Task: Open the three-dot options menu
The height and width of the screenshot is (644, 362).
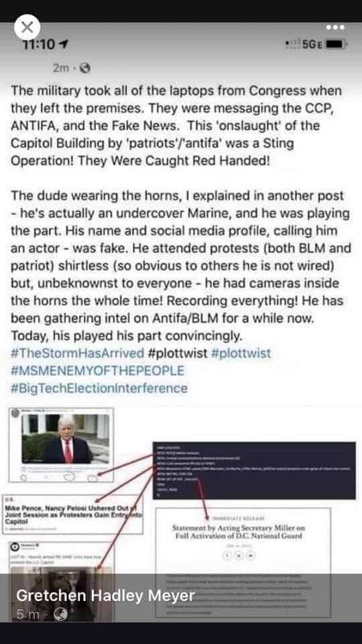Action: pyautogui.click(x=337, y=28)
